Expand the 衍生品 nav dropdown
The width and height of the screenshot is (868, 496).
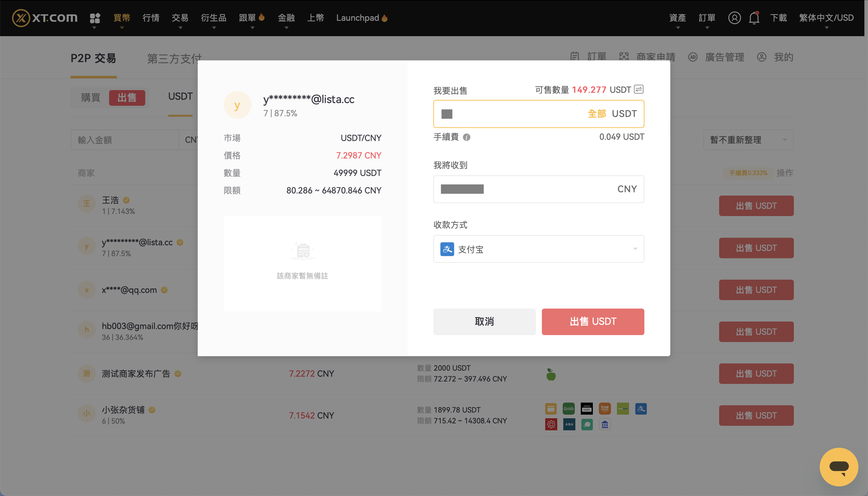tap(214, 18)
